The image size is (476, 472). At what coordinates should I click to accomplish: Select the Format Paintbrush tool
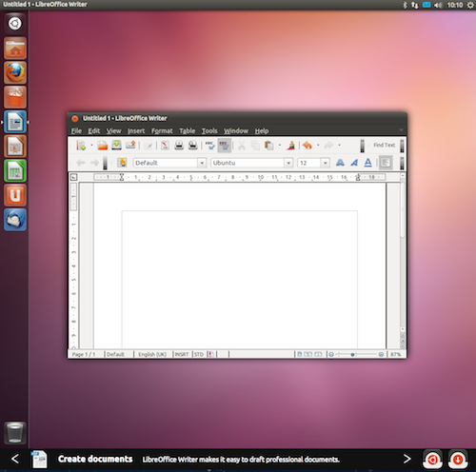(x=290, y=146)
